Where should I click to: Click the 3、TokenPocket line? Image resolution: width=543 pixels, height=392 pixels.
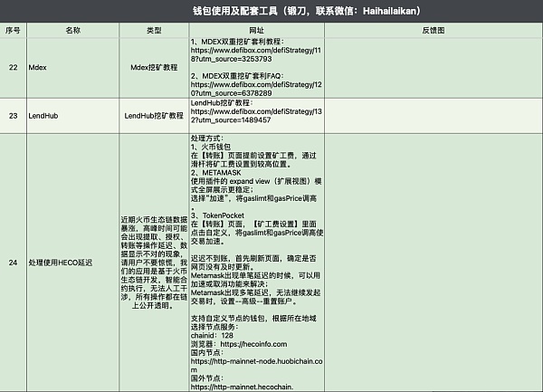pyautogui.click(x=217, y=215)
